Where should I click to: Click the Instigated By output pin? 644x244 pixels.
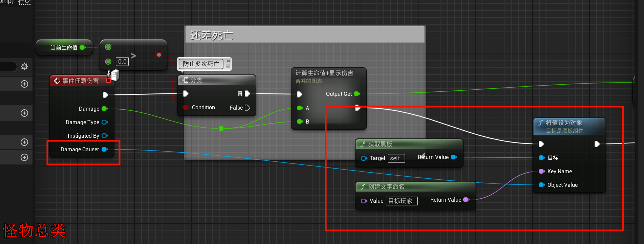(105, 136)
